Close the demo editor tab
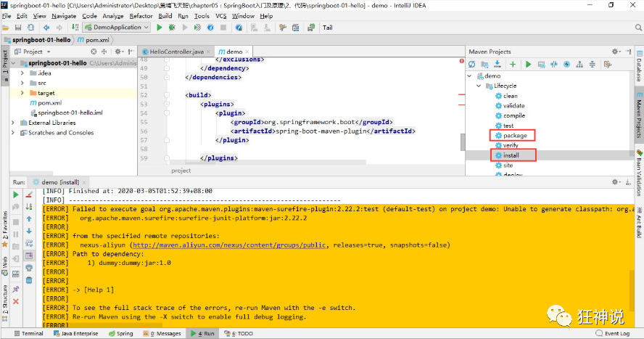 click(x=247, y=52)
